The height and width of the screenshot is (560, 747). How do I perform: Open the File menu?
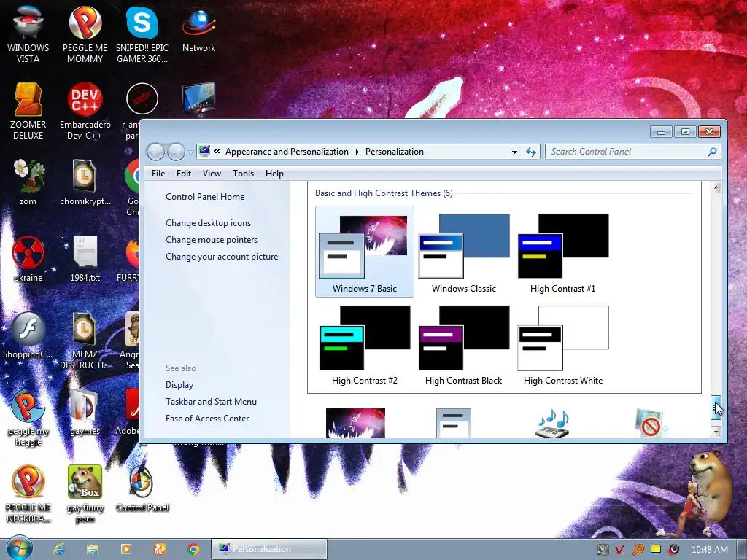pos(158,174)
